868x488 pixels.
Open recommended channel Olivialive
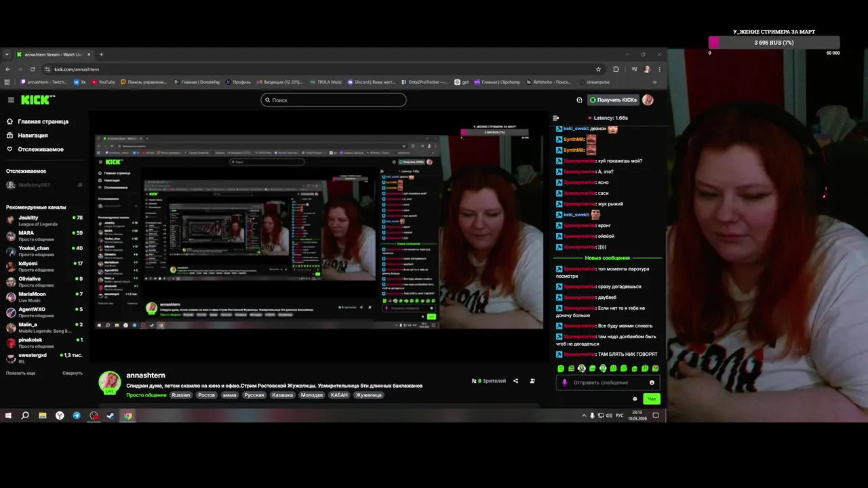[44, 281]
